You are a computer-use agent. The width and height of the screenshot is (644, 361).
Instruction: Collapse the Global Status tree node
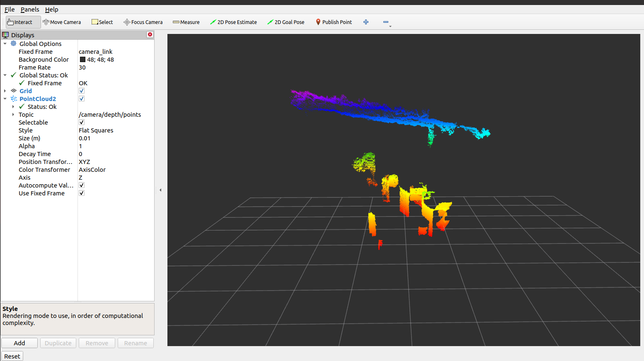click(x=5, y=75)
